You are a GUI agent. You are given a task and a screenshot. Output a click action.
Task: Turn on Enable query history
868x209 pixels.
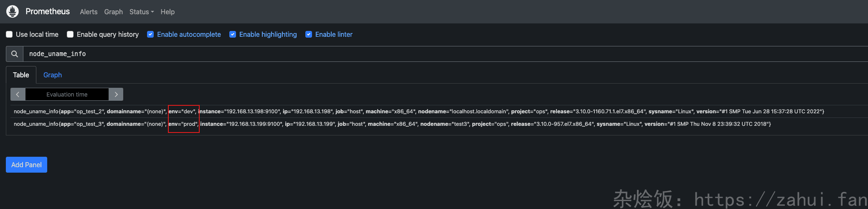click(70, 34)
